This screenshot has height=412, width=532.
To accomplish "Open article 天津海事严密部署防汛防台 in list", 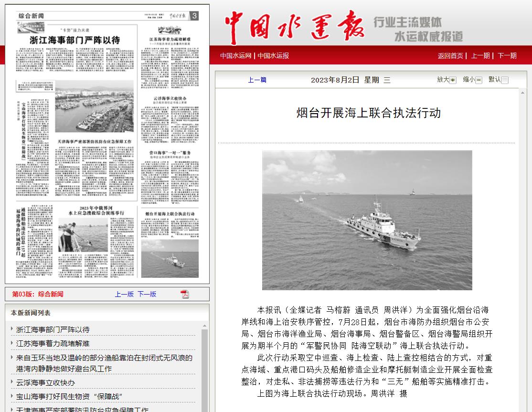I will pyautogui.click(x=82, y=409).
